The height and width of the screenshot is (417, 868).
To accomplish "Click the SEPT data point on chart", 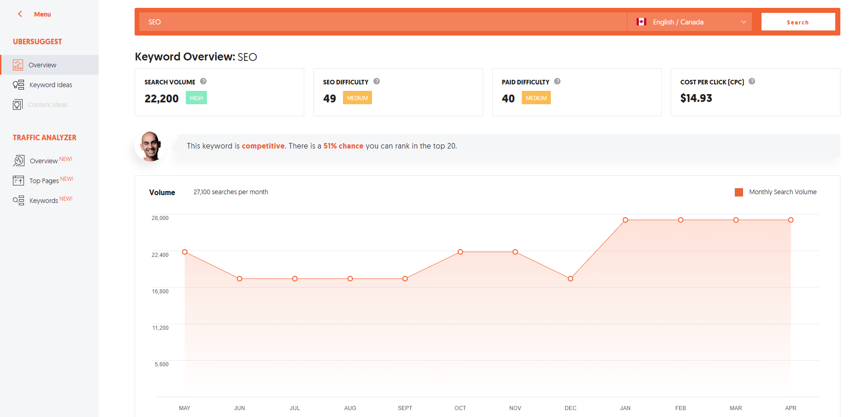I will click(x=405, y=279).
